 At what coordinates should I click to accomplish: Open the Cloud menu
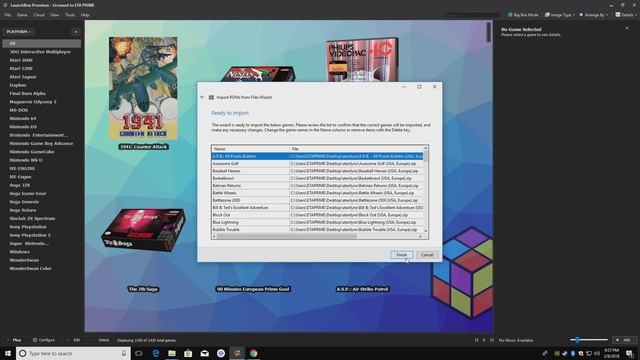pos(39,15)
